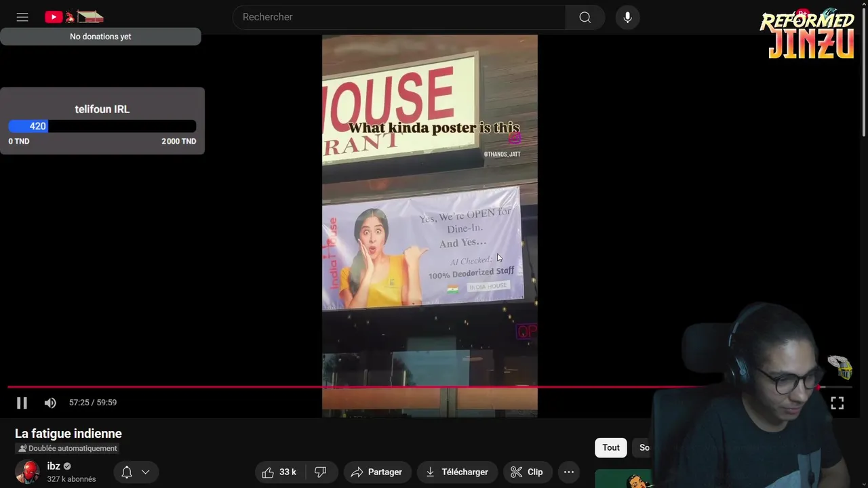Click the Rechercher search field
This screenshot has height=488, width=868.
[399, 17]
